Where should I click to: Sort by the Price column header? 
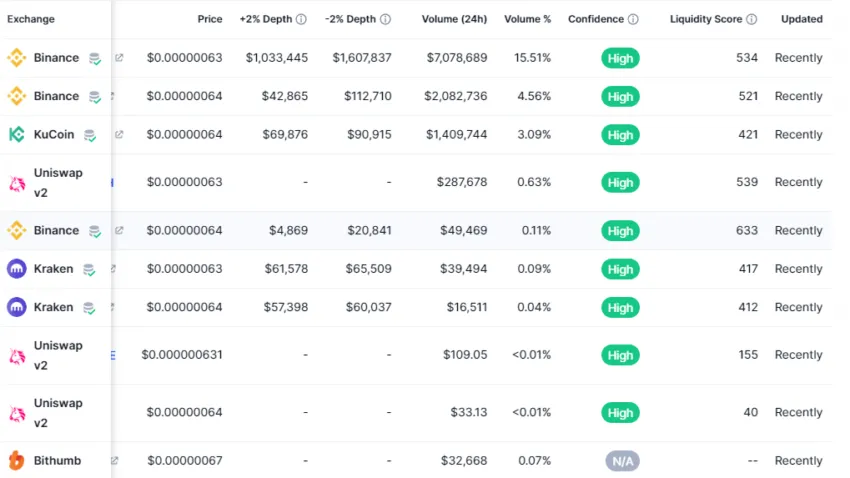[210, 19]
